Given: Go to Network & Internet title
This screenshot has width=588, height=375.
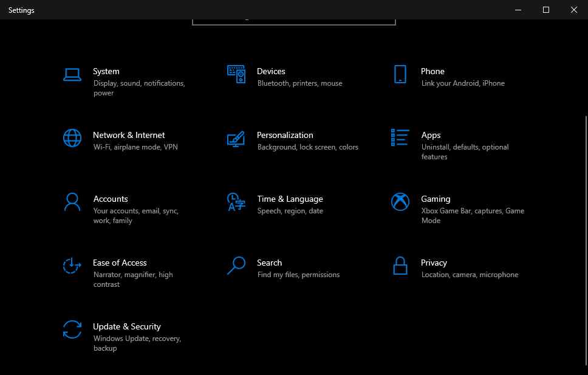Looking at the screenshot, I should point(129,135).
